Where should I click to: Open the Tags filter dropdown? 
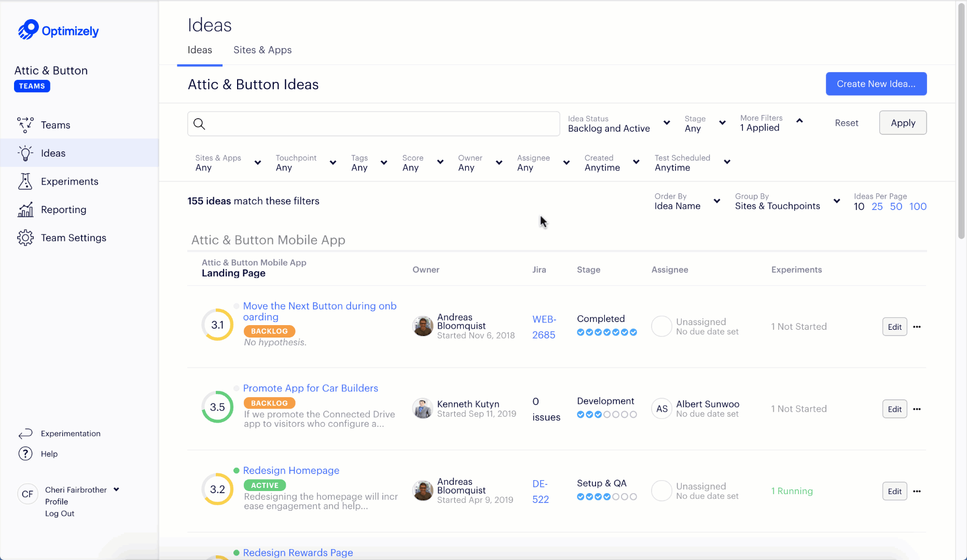369,163
